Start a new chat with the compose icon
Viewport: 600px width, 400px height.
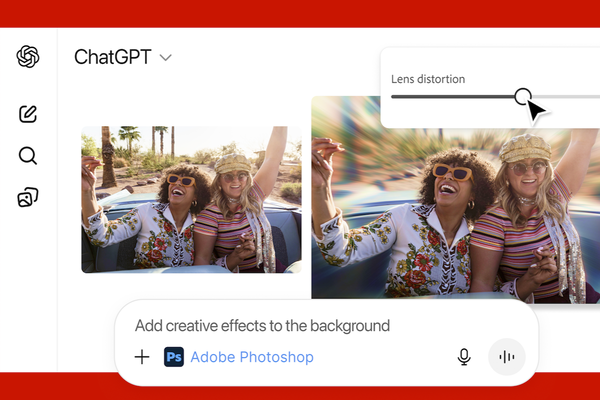(28, 114)
